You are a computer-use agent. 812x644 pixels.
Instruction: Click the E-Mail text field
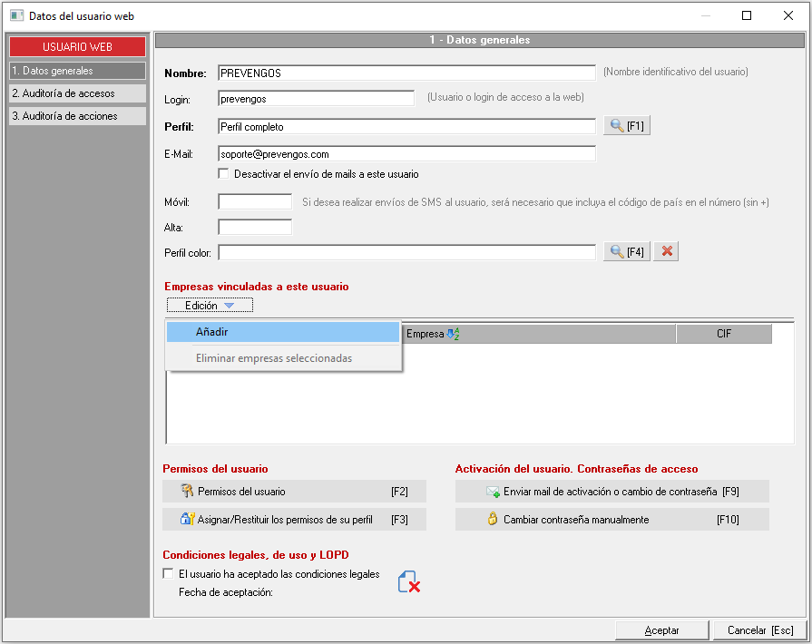406,154
